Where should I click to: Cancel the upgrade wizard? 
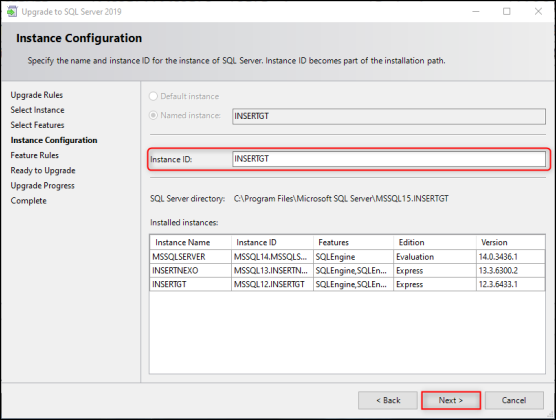coord(514,400)
